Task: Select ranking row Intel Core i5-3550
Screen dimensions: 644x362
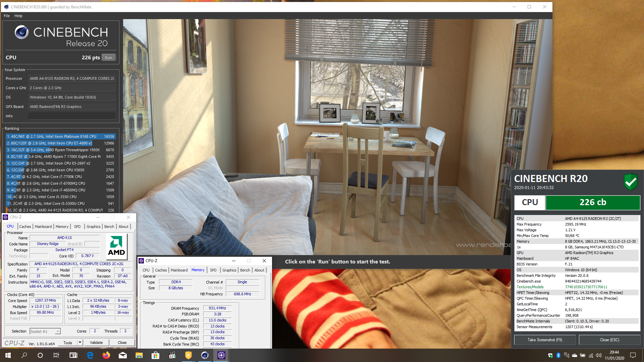Action: 60,197
